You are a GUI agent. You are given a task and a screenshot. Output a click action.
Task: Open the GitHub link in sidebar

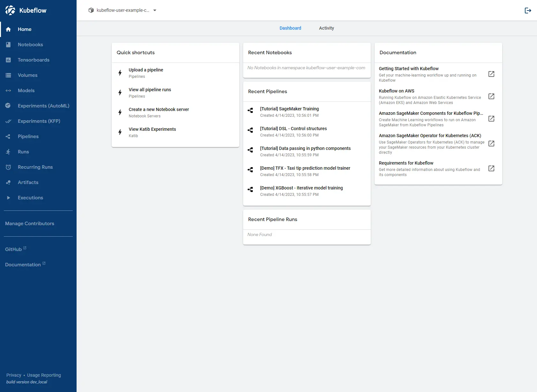coord(16,249)
